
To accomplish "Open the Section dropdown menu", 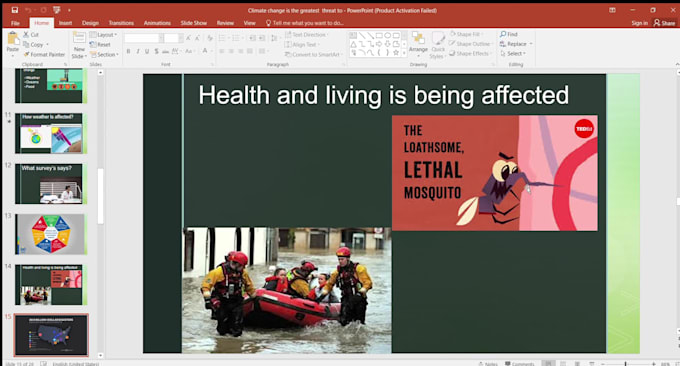I will pyautogui.click(x=104, y=55).
